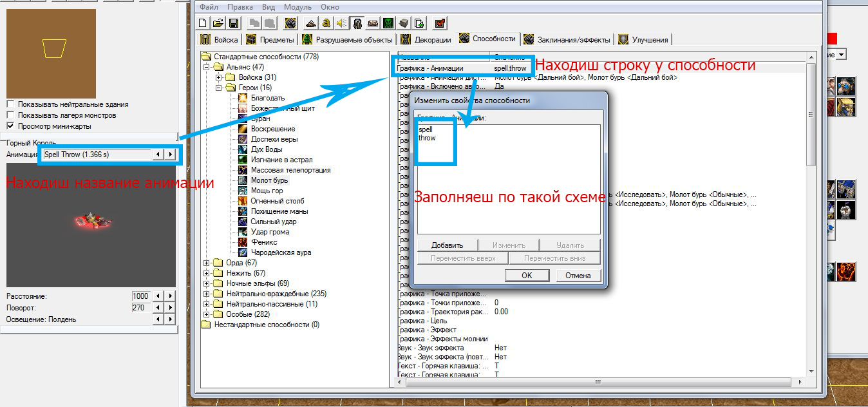Open the Правка menu
The image size is (868, 407).
tap(240, 7)
